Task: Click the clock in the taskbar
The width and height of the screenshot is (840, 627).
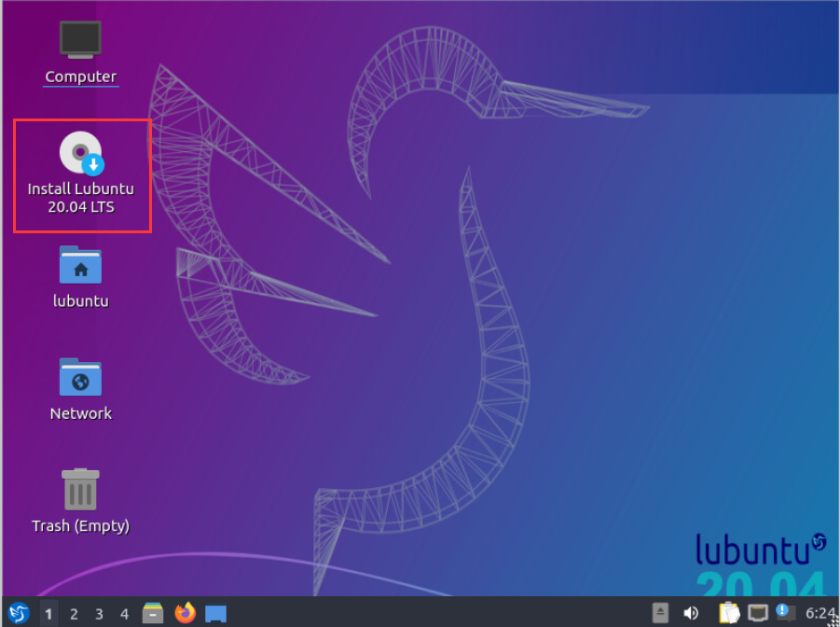Action: [x=819, y=613]
